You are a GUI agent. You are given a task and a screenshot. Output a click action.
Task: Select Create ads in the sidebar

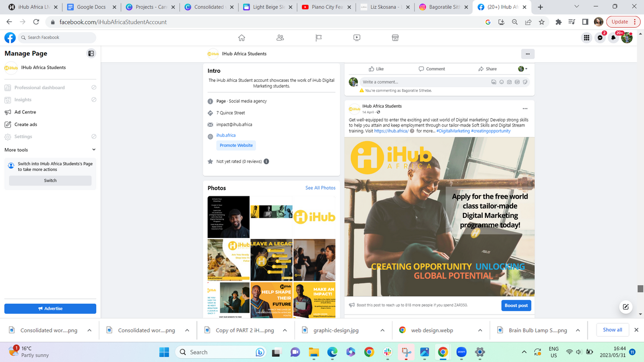tap(25, 124)
